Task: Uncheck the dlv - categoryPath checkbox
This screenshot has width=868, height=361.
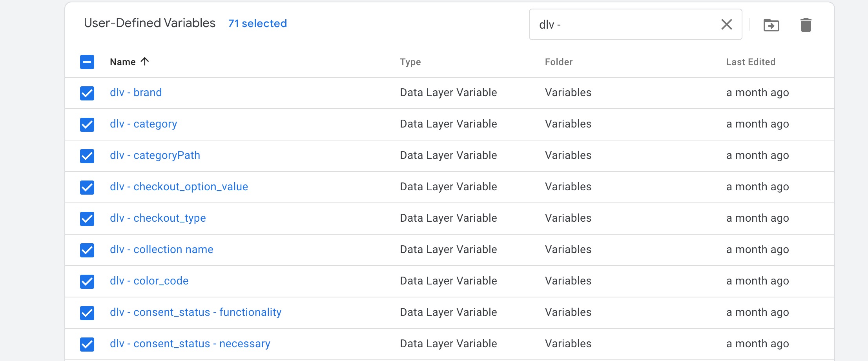Action: 87,156
